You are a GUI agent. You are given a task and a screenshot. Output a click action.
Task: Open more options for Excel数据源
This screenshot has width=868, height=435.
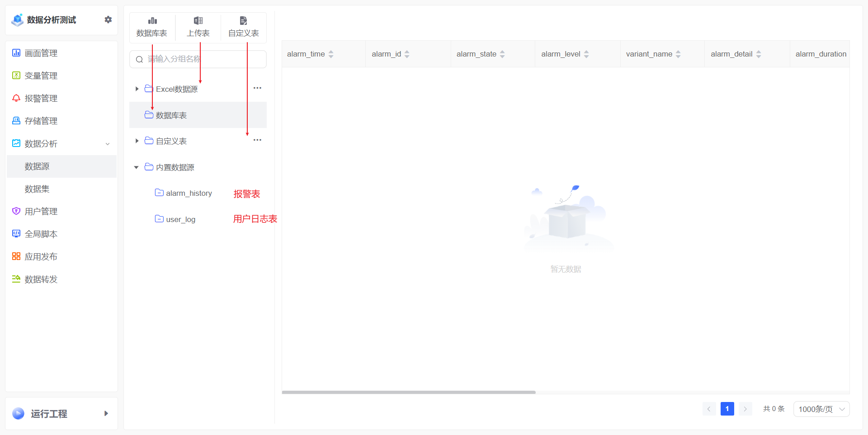pyautogui.click(x=257, y=88)
